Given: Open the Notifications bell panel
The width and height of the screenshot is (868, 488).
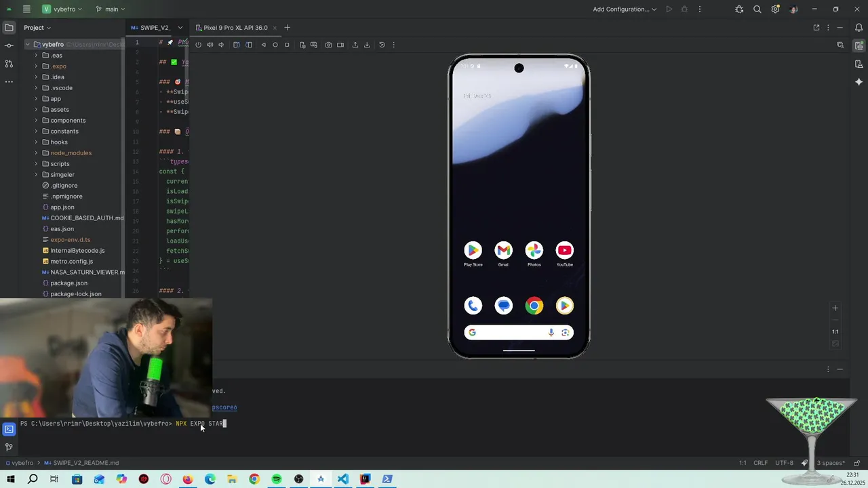Looking at the screenshot, I should click(x=859, y=28).
